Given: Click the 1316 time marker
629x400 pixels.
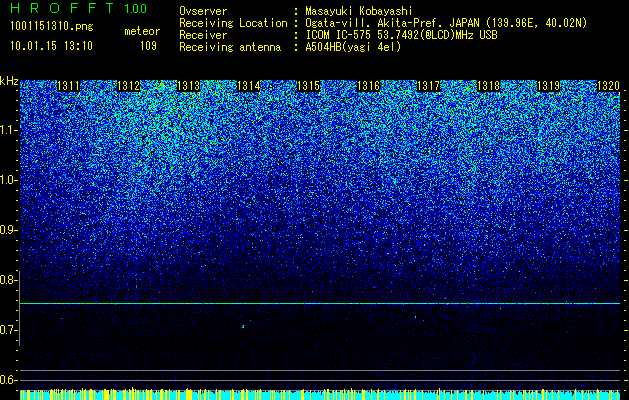Looking at the screenshot, I should click(x=369, y=86).
